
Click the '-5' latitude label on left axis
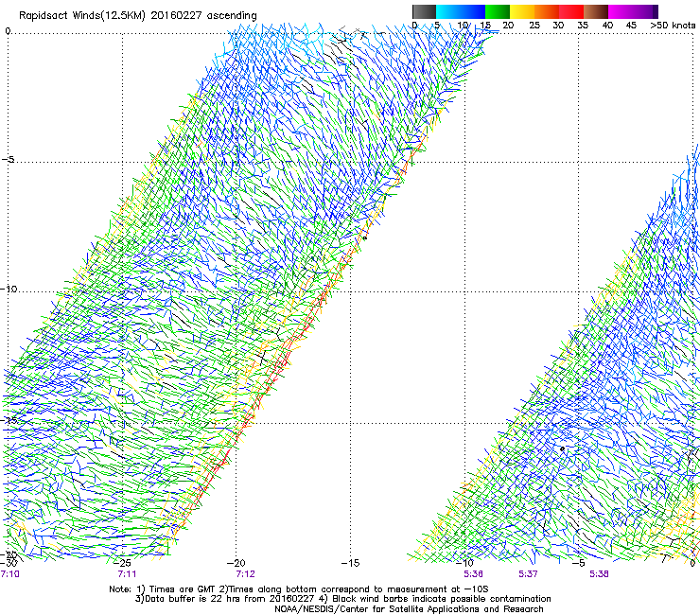click(x=9, y=160)
